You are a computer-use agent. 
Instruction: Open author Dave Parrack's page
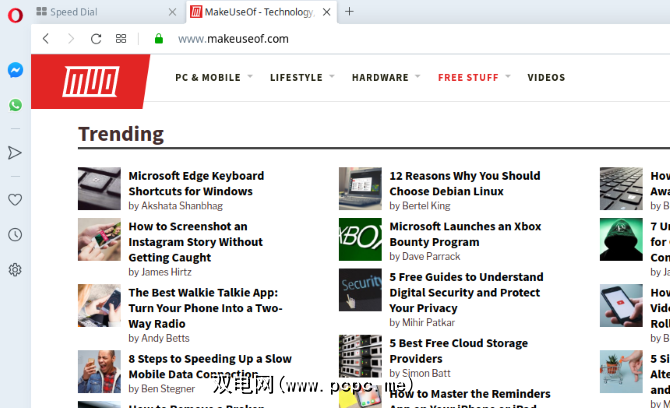coord(431,256)
